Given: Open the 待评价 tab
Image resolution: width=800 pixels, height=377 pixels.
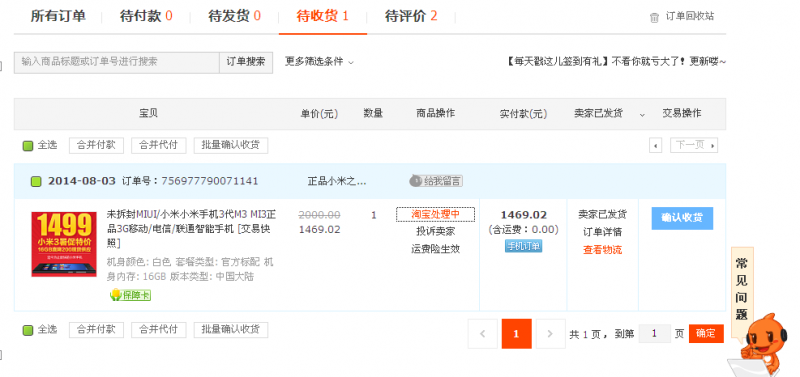Looking at the screenshot, I should [411, 16].
